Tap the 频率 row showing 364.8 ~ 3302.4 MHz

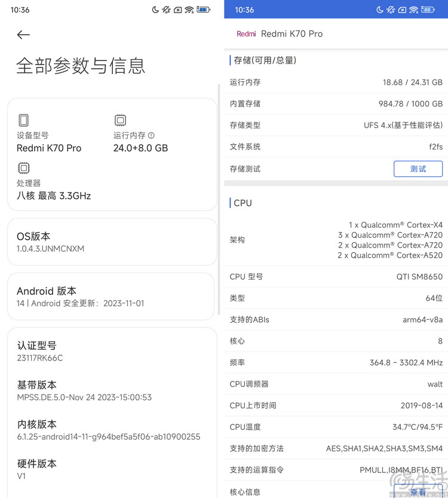pyautogui.click(x=336, y=362)
